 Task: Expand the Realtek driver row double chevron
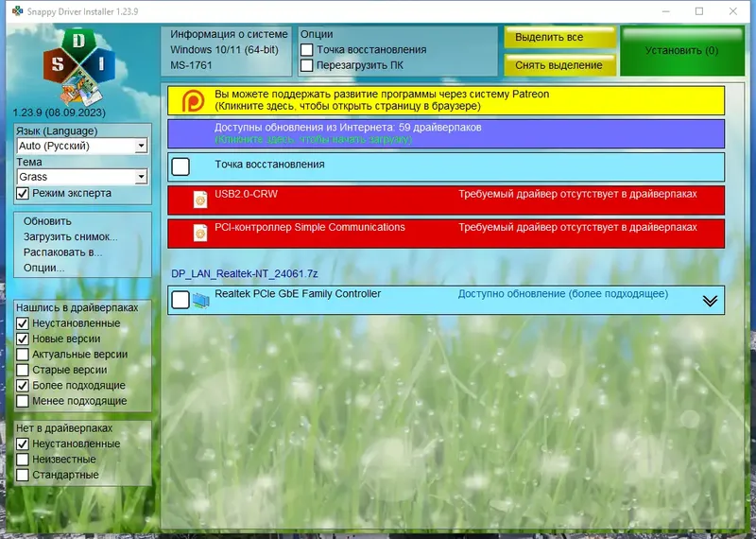click(x=710, y=301)
